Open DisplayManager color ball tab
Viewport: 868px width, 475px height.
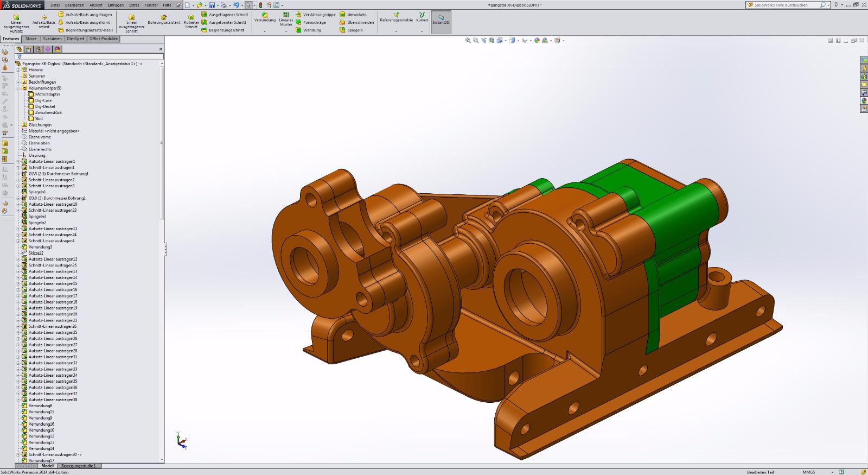pos(58,49)
